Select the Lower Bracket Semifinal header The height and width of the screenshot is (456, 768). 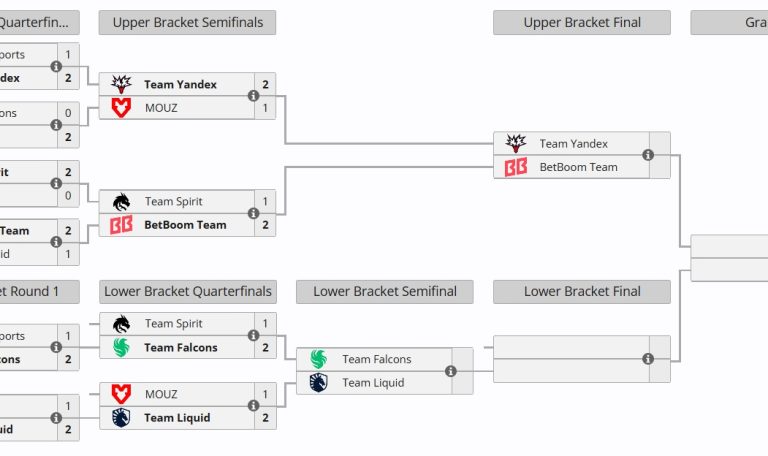[x=385, y=292]
